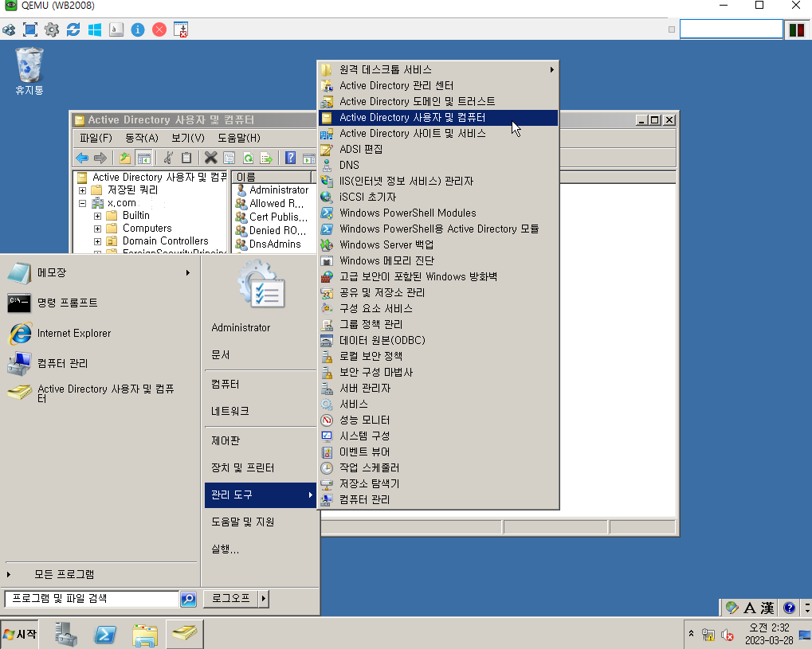This screenshot has height=649, width=812.
Task: Click the fullscreen icon in QEMU toolbar
Action: point(30,29)
